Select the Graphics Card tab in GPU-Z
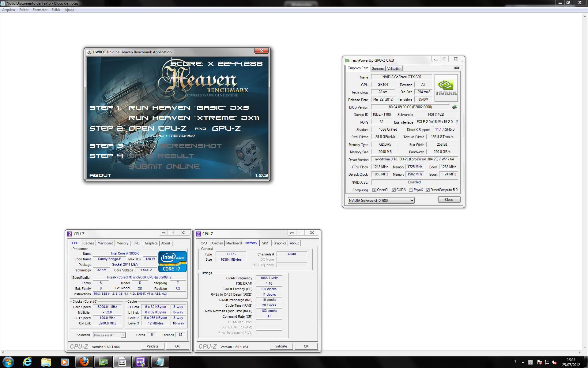 tap(358, 68)
